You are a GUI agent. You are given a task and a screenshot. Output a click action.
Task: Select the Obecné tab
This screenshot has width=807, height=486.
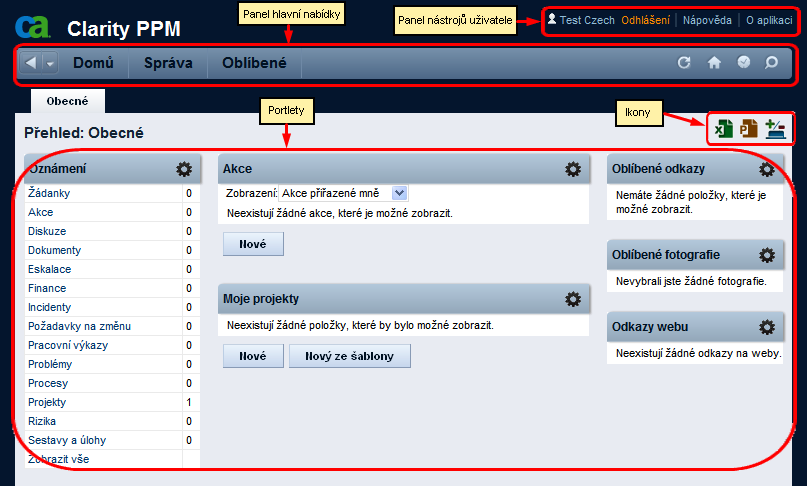coord(67,101)
